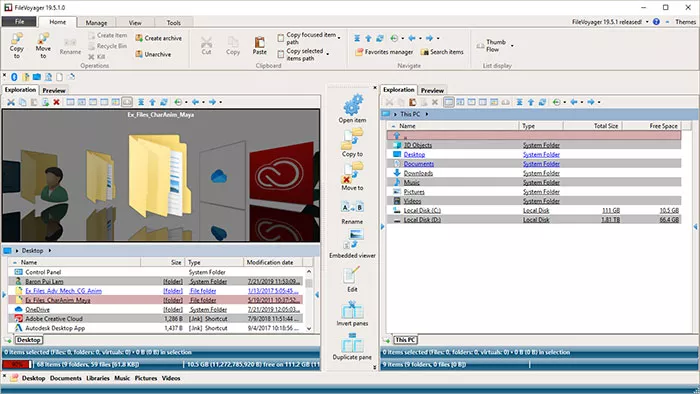Screen dimensions: 700x394
Task: Open the File menu
Action: tap(19, 21)
